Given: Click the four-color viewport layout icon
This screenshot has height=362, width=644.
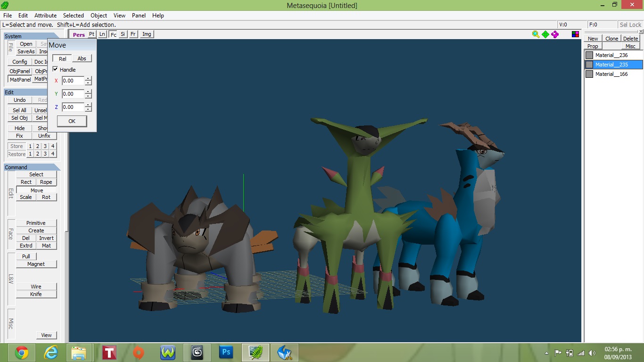Looking at the screenshot, I should [x=575, y=34].
